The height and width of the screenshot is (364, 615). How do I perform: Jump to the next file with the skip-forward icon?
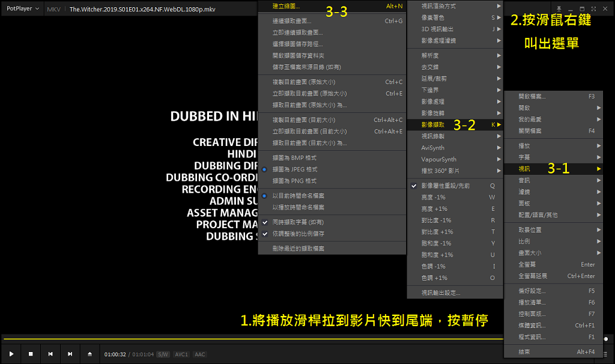click(x=70, y=354)
